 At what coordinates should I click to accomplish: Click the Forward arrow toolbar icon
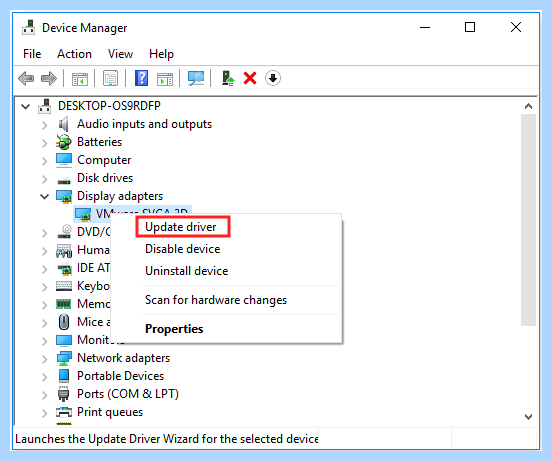(x=49, y=78)
